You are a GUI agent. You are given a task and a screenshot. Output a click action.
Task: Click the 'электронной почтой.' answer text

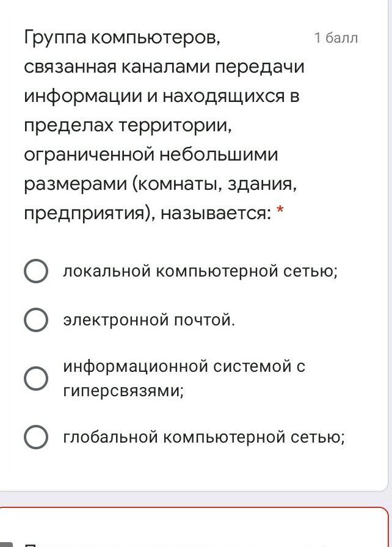tap(148, 320)
